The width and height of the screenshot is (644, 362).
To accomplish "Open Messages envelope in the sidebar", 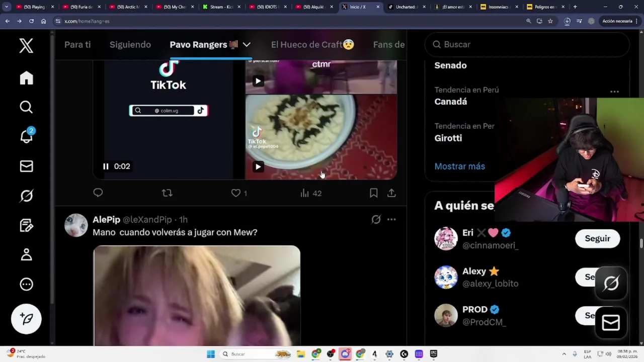I will click(26, 166).
